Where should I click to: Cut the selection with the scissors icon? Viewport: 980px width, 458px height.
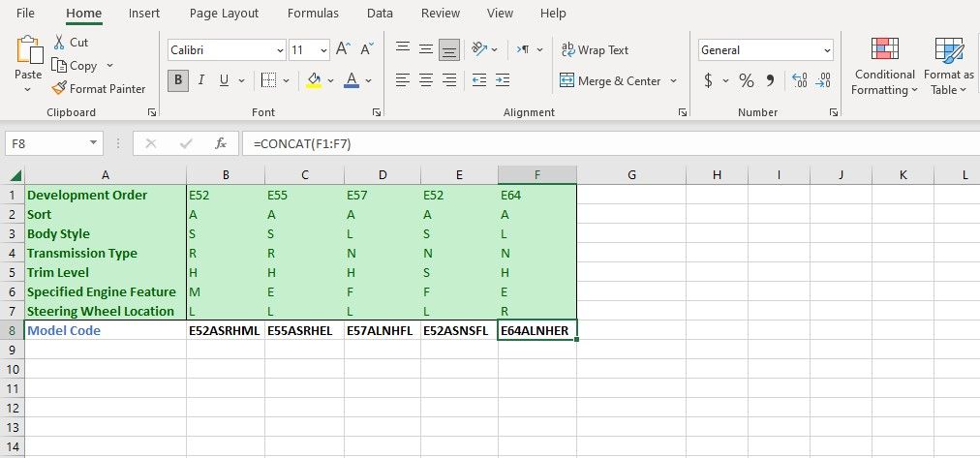(59, 43)
